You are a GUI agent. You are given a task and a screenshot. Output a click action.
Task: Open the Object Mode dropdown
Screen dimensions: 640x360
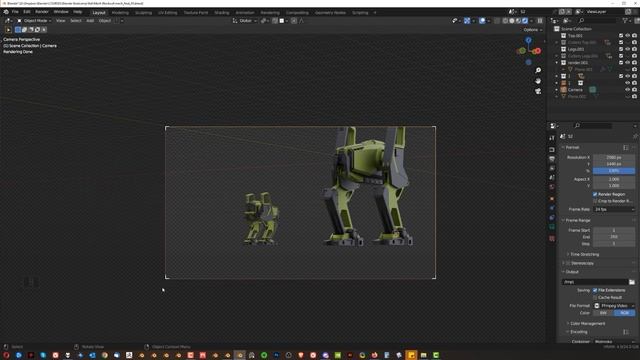[34, 20]
